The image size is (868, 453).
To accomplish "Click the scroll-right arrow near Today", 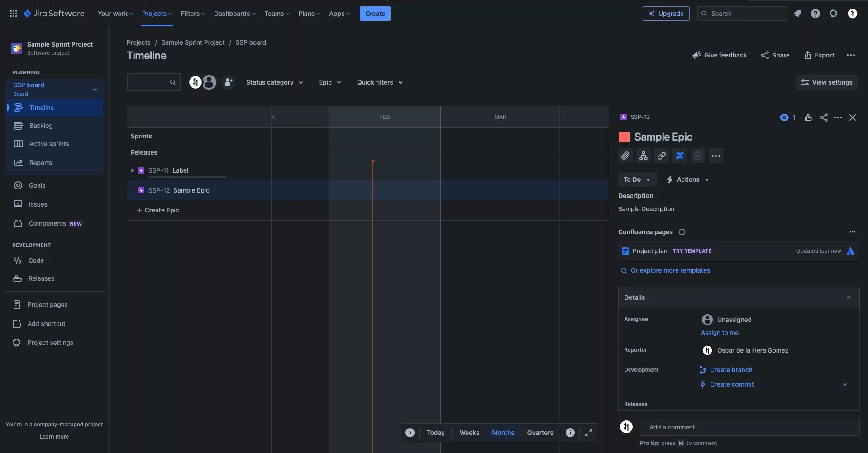I will point(410,433).
